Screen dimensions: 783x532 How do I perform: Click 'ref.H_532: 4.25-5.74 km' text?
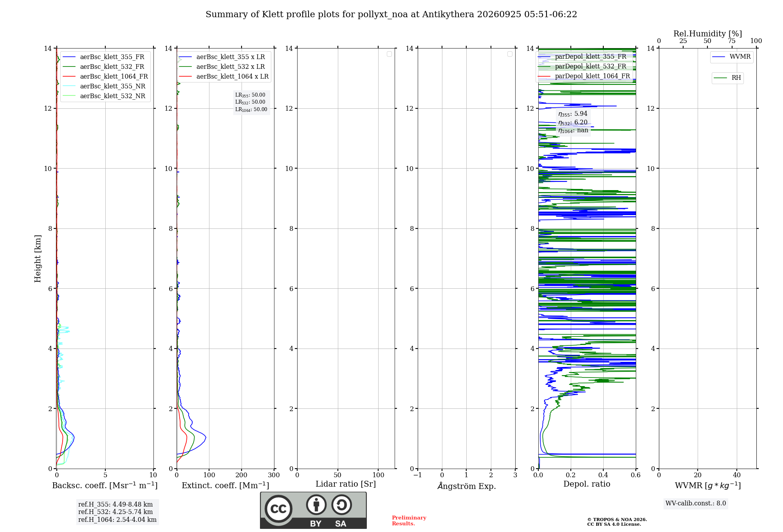(115, 512)
